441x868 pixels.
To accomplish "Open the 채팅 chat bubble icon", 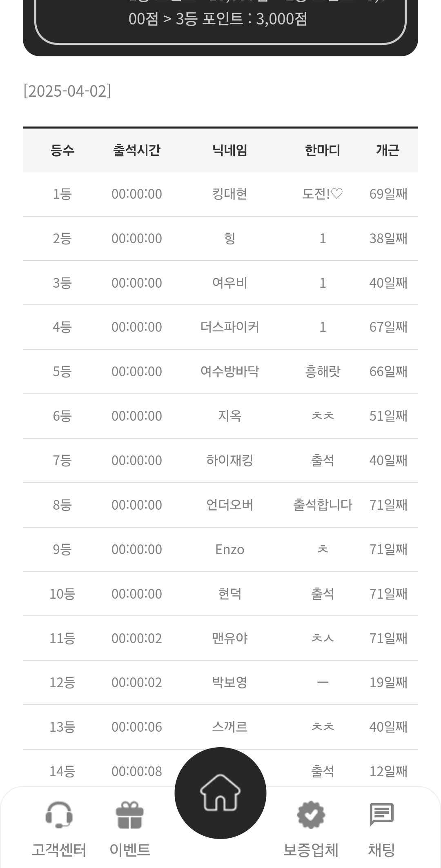I will point(381,815).
